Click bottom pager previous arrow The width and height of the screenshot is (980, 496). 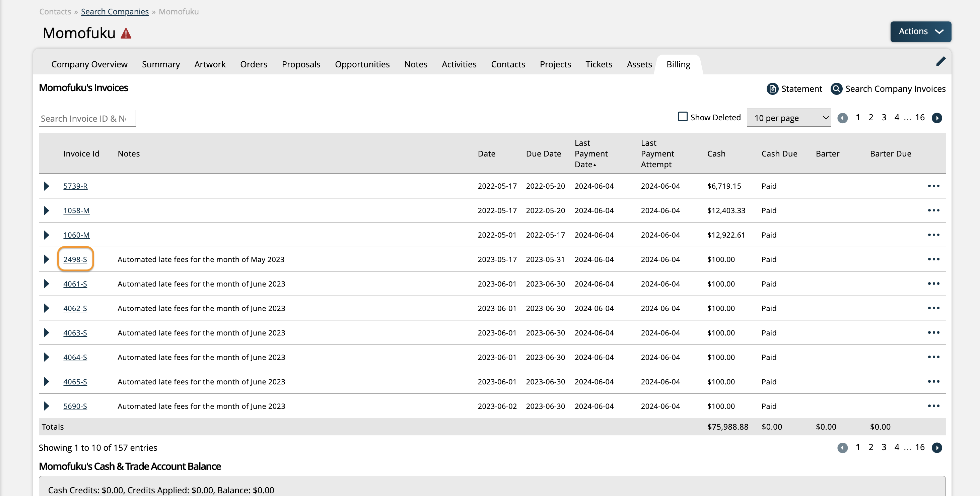[x=842, y=448]
